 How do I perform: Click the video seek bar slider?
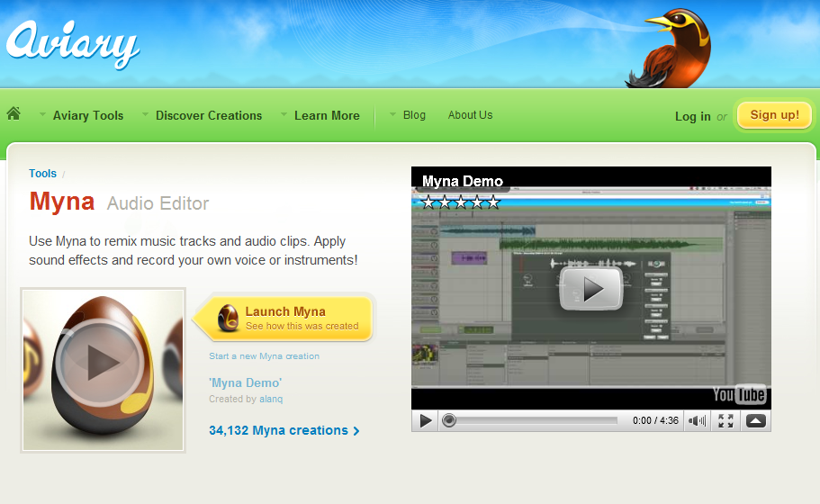pos(531,420)
